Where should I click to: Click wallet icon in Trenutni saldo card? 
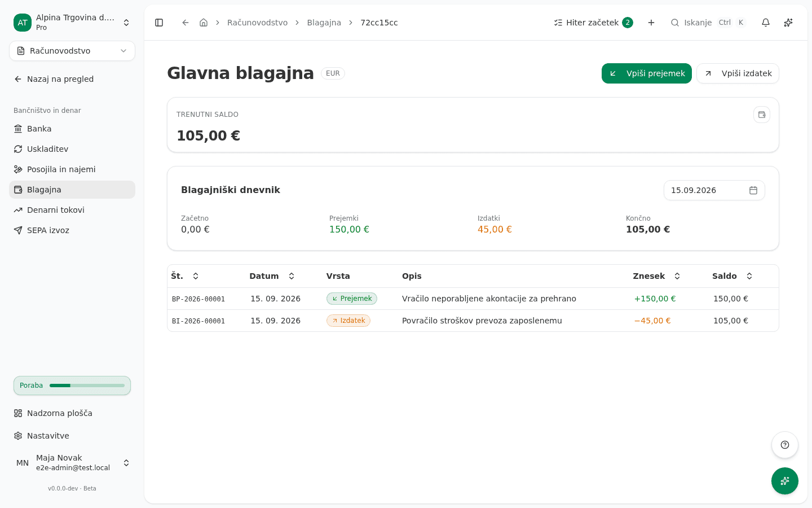click(x=762, y=115)
